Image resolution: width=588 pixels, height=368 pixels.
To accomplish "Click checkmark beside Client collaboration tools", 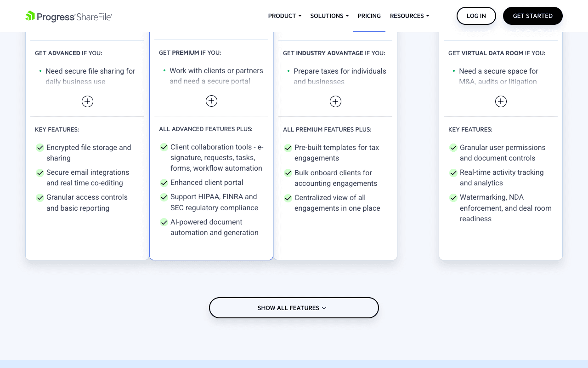I will point(164,147).
